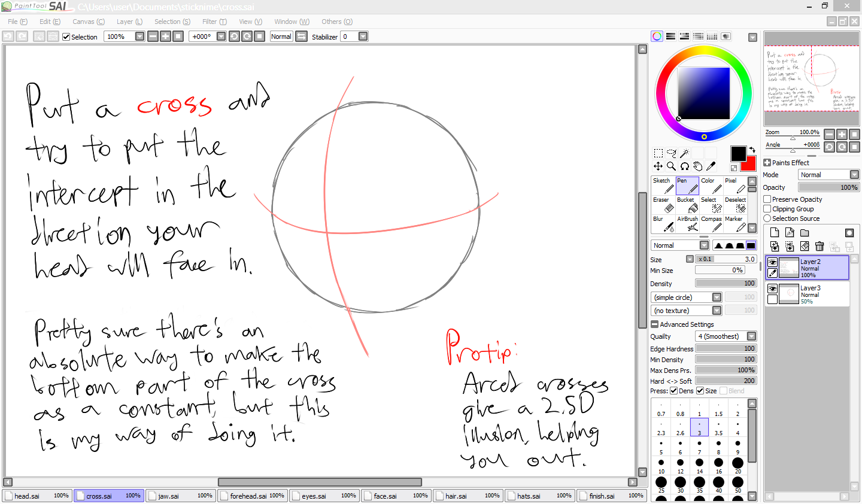Click the red background color swatch
This screenshot has width=862, height=504.
749,165
